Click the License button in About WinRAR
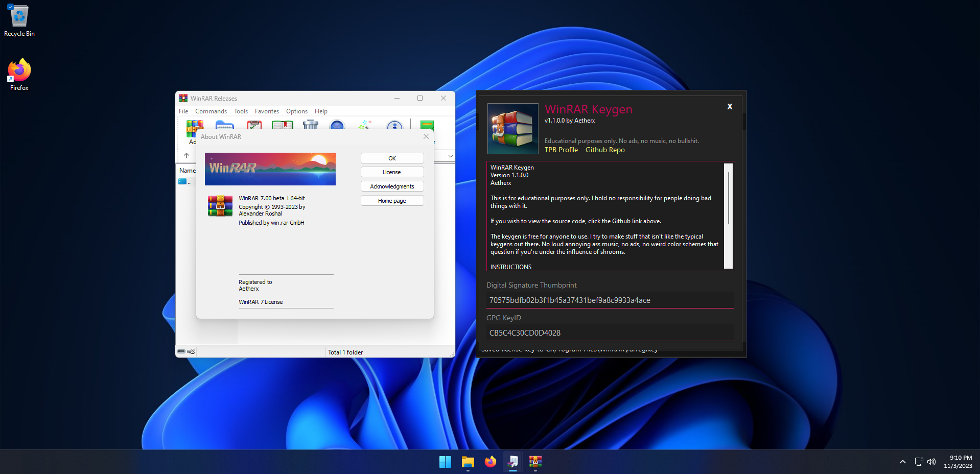This screenshot has width=980, height=474. pos(392,172)
